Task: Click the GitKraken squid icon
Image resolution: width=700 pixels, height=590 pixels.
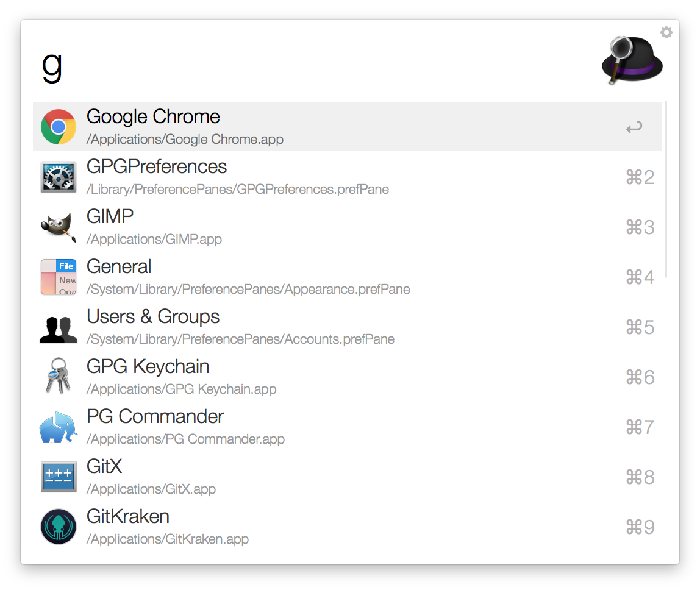Action: [59, 527]
